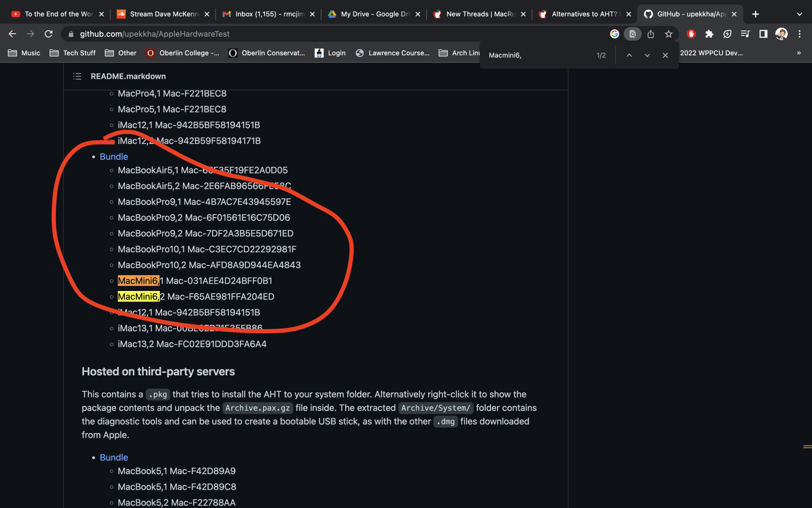Screen dimensions: 812x508
Task: Open Bundle link under third-party servers
Action: point(114,458)
